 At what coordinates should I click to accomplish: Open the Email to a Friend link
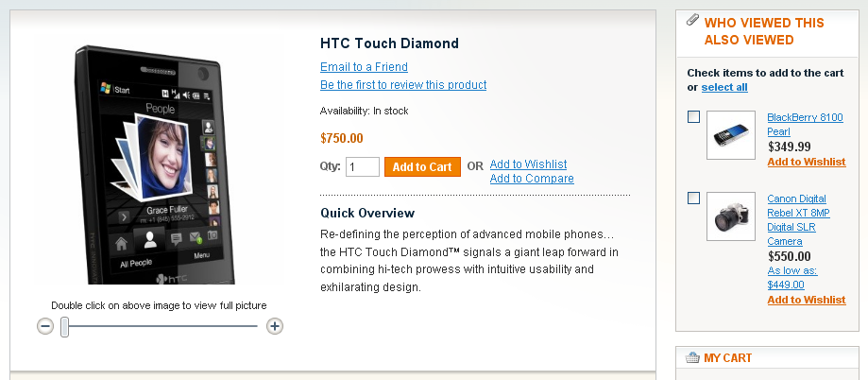point(364,67)
